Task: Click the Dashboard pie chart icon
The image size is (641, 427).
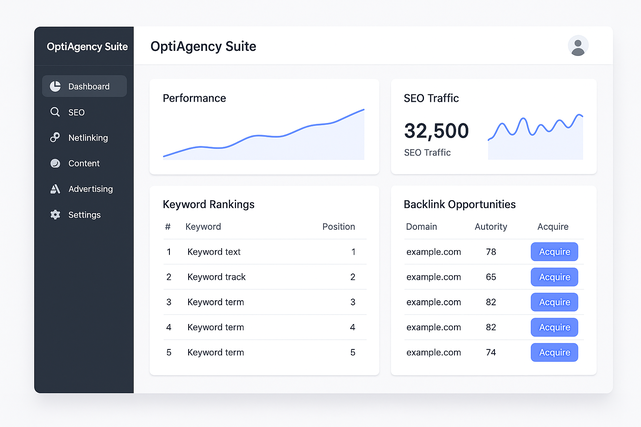Action: click(x=55, y=86)
